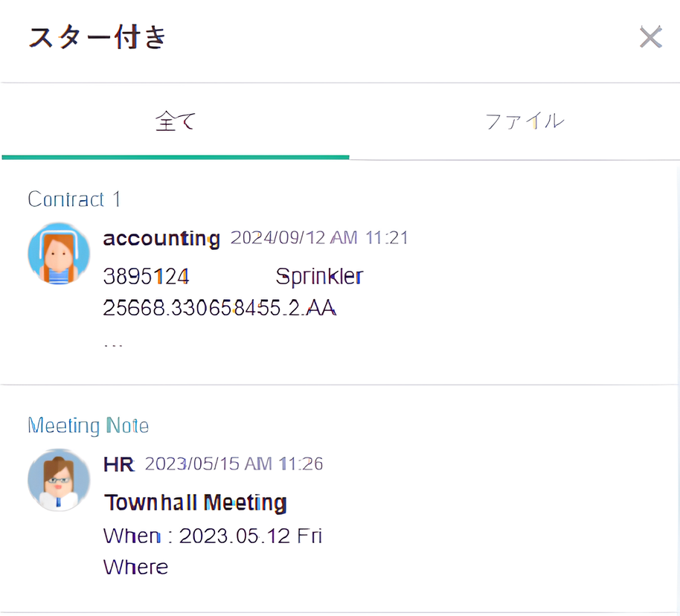Click the When : 2023.05.12 Fri line
680x616 pixels.
tap(212, 536)
